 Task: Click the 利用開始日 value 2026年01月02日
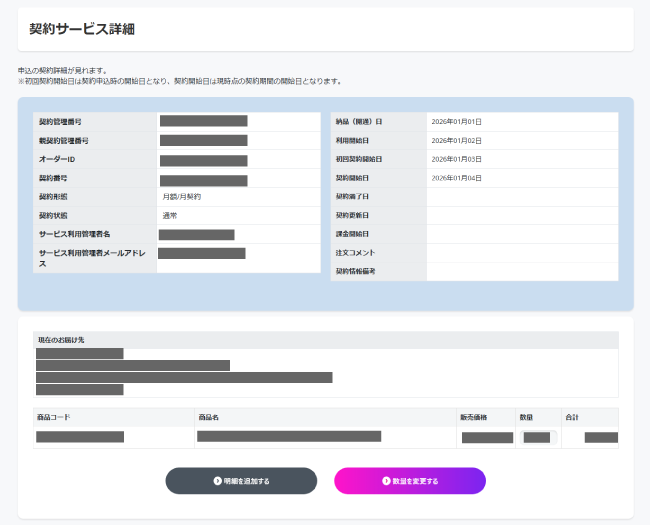click(x=456, y=141)
